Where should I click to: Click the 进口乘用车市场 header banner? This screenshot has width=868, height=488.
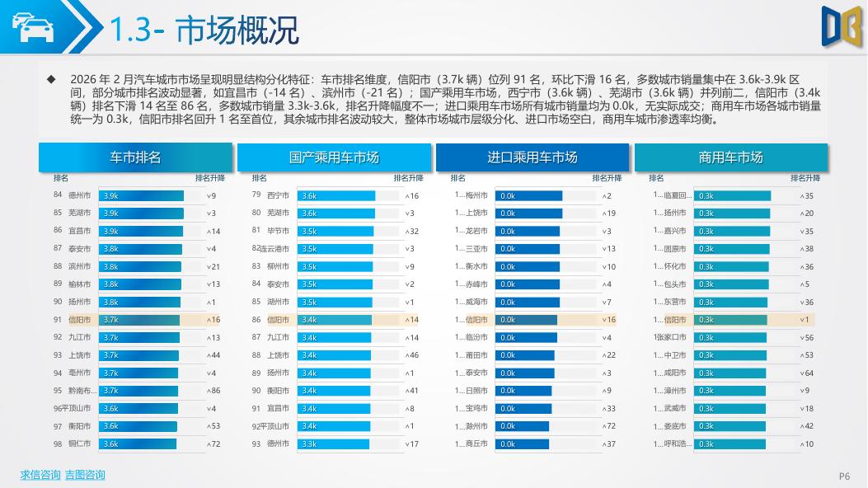pos(533,157)
